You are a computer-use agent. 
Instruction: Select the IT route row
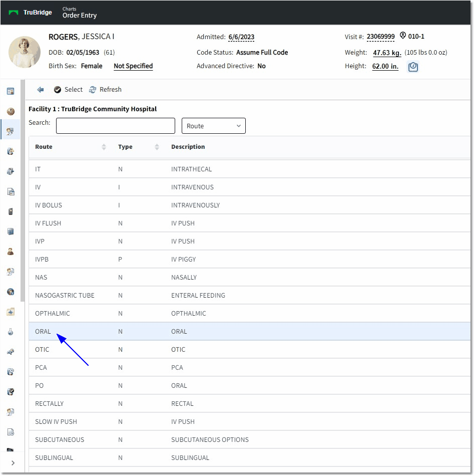(250, 169)
